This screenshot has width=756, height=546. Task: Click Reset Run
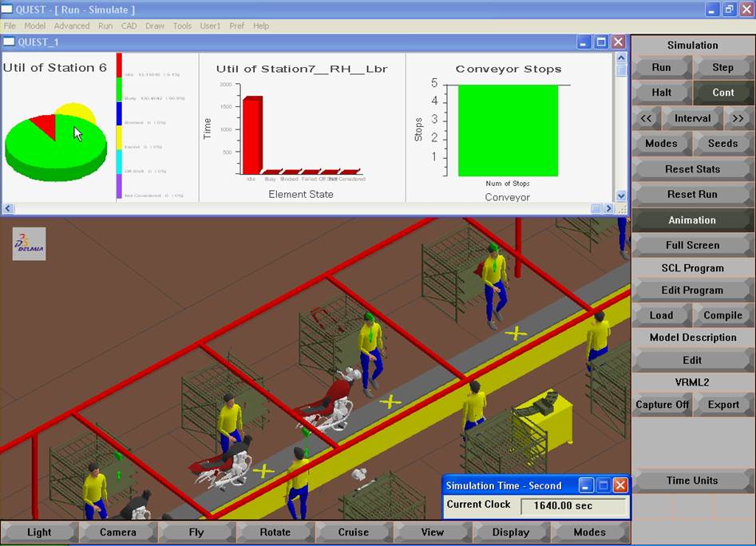[x=692, y=194]
